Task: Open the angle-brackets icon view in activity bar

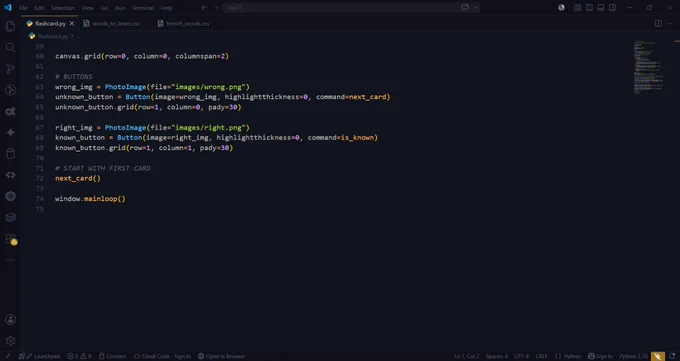Action: click(x=10, y=175)
